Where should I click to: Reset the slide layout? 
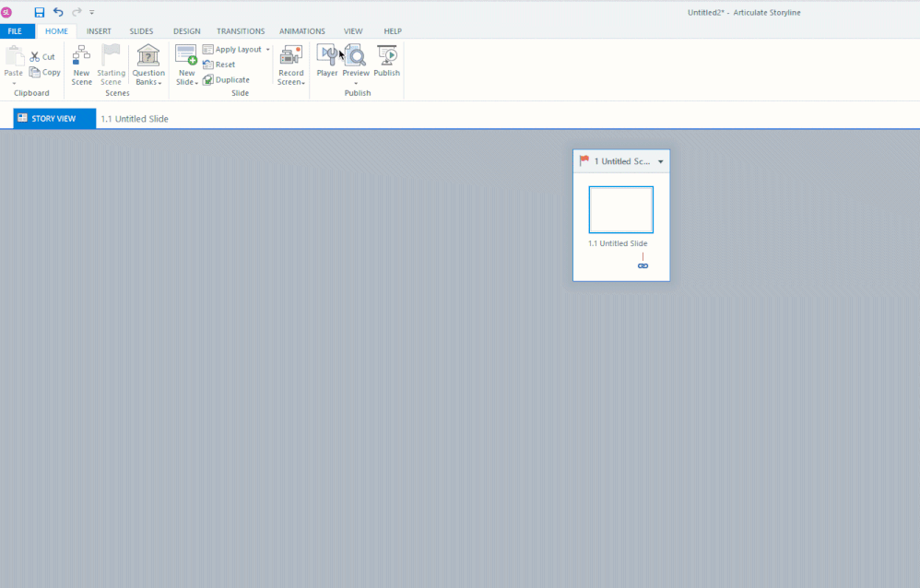coord(219,65)
